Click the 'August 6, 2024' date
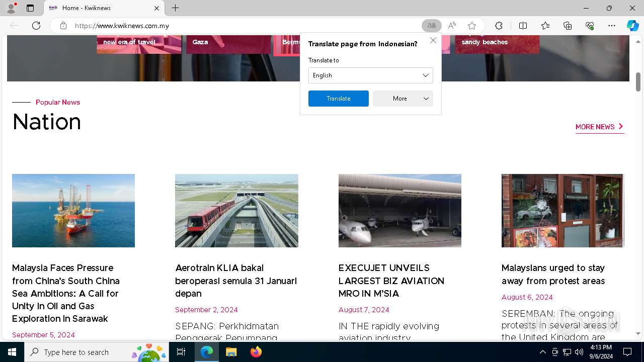The height and width of the screenshot is (362, 644). (527, 297)
